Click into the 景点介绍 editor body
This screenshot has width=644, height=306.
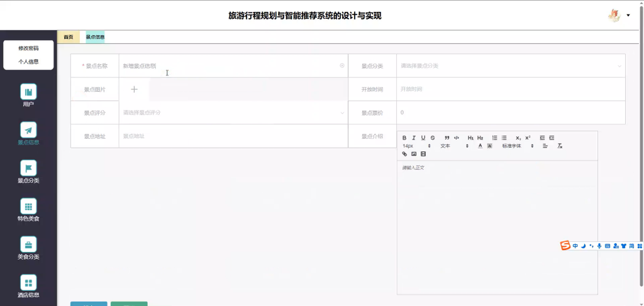pyautogui.click(x=497, y=227)
